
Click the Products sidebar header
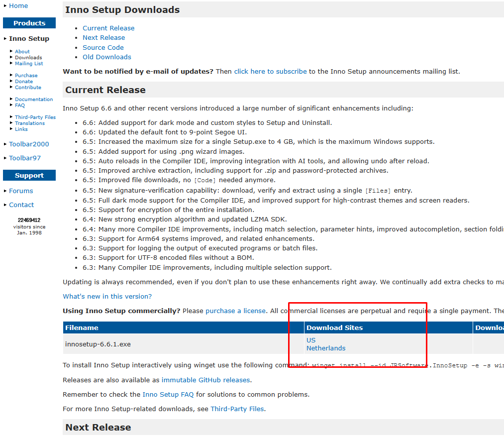(x=29, y=23)
